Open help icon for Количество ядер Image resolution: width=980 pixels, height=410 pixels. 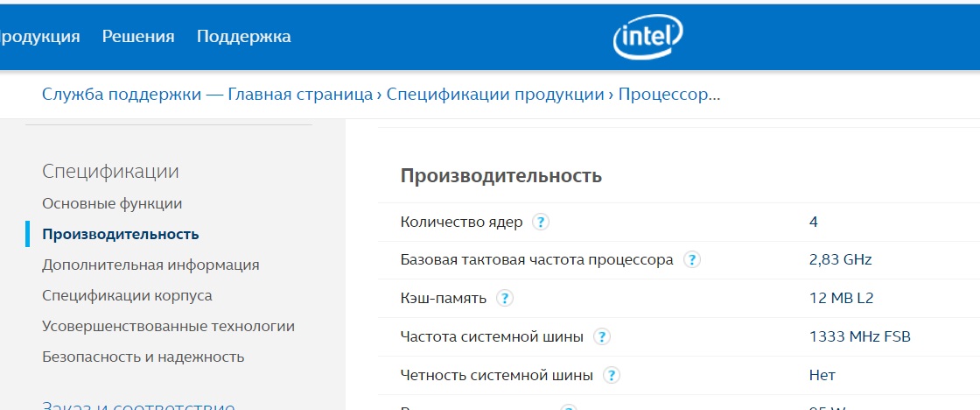(x=541, y=222)
